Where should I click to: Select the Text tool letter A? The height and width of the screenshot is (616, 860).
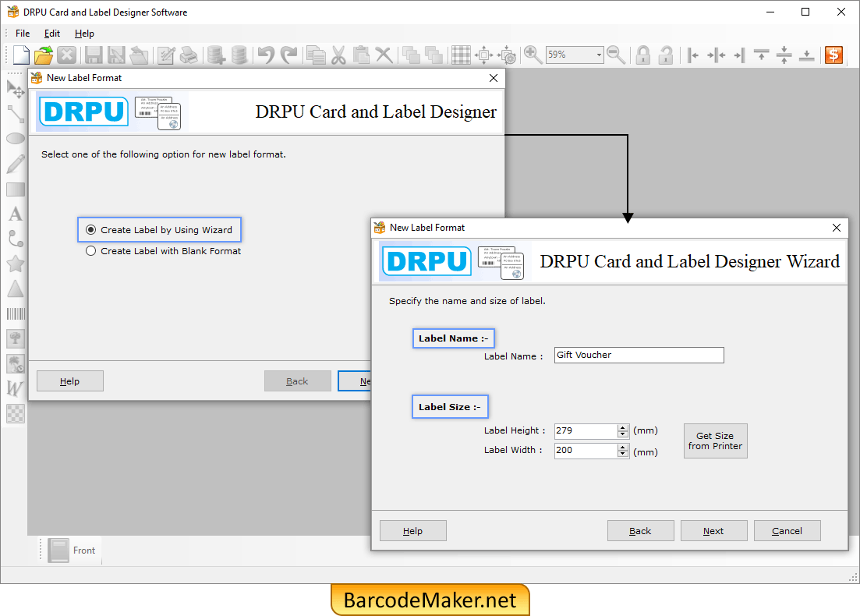16,214
